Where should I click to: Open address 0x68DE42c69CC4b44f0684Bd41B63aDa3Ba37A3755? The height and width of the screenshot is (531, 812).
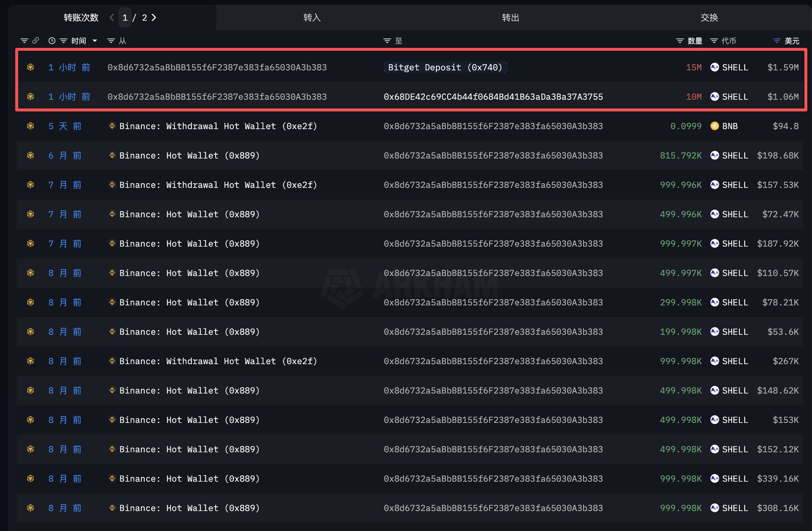493,97
